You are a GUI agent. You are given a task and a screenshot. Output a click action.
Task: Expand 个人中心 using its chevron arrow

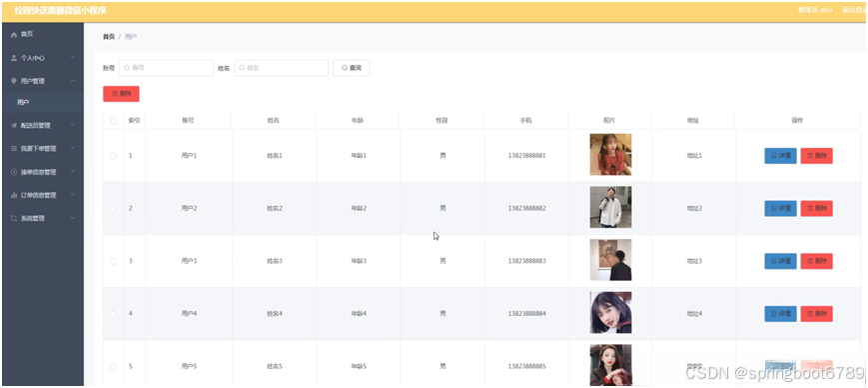tap(73, 58)
